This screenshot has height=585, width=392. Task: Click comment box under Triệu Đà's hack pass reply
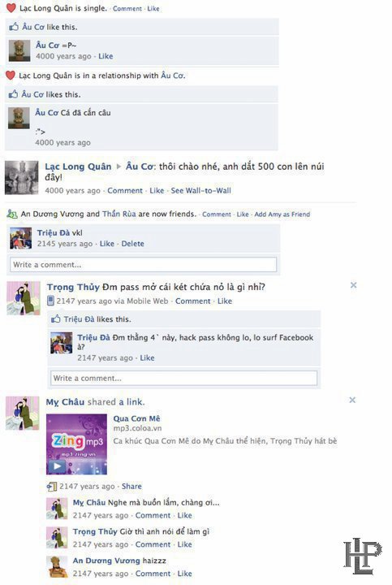pos(183,378)
